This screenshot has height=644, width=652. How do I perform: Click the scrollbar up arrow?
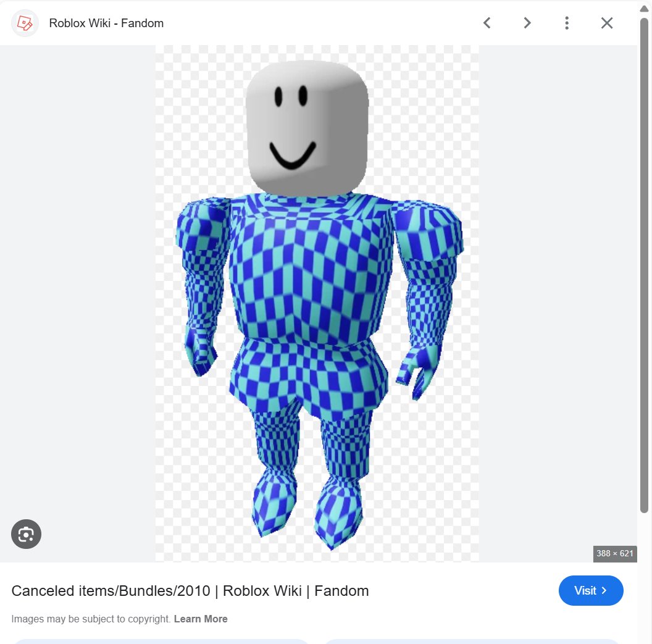pyautogui.click(x=644, y=9)
